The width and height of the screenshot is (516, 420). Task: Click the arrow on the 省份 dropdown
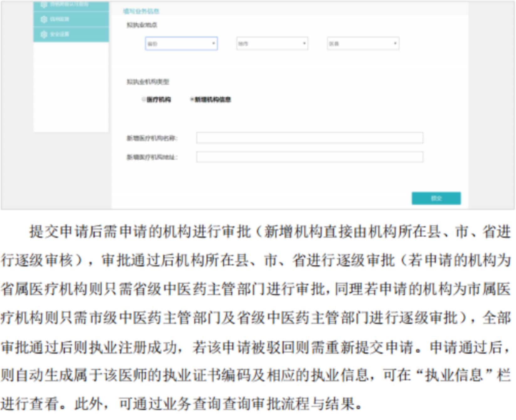213,44
